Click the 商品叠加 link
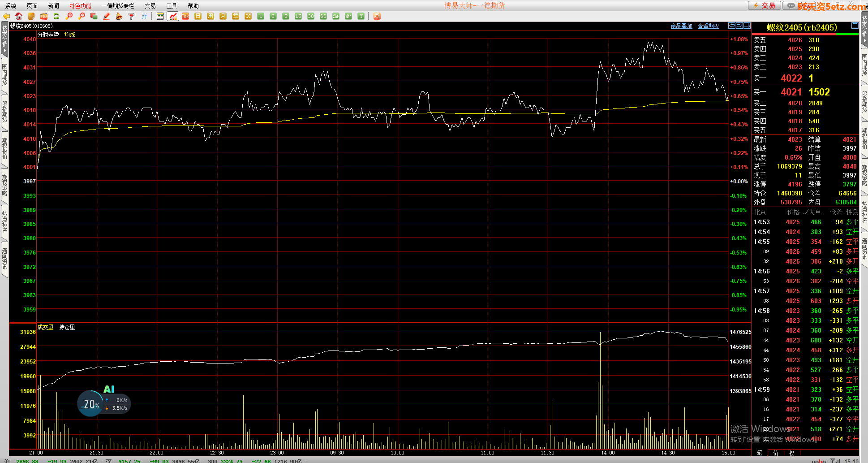This screenshot has width=868, height=463. (x=681, y=26)
